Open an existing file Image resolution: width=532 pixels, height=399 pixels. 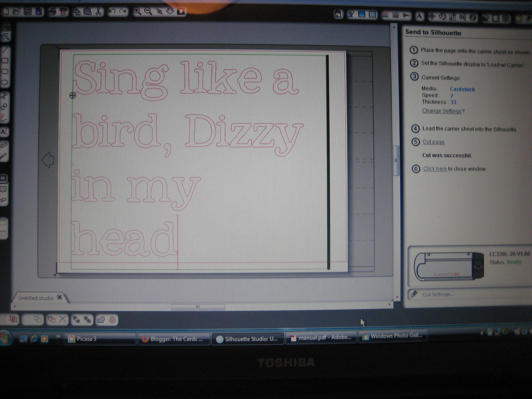17,12
